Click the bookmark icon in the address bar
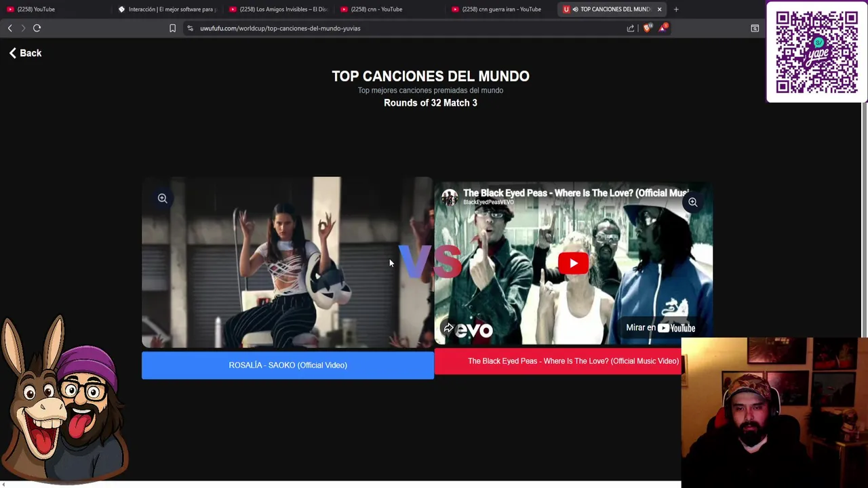 [x=172, y=28]
